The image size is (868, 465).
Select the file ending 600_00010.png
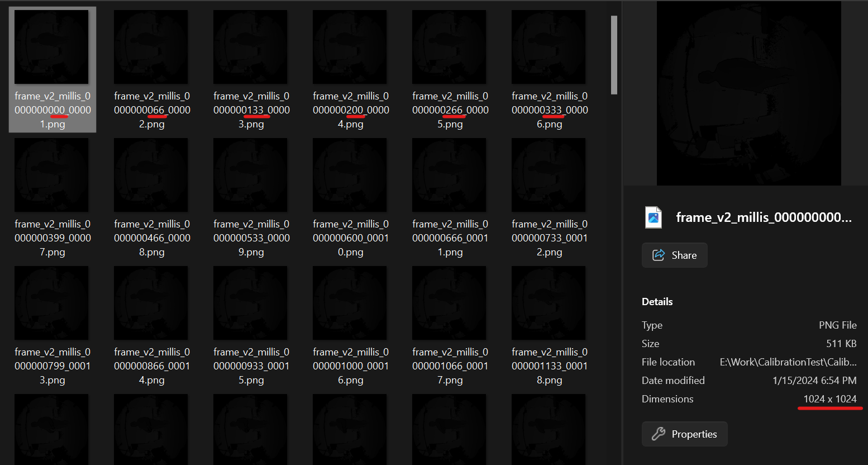(x=350, y=175)
